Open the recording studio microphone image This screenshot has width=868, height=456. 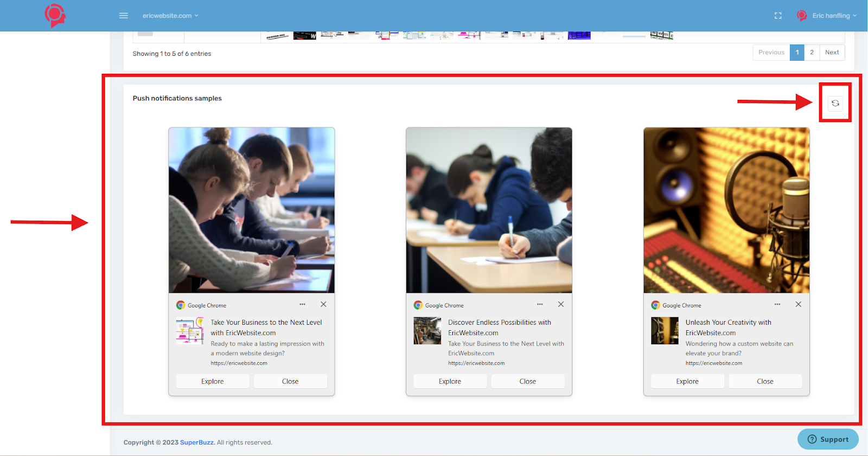pyautogui.click(x=726, y=210)
